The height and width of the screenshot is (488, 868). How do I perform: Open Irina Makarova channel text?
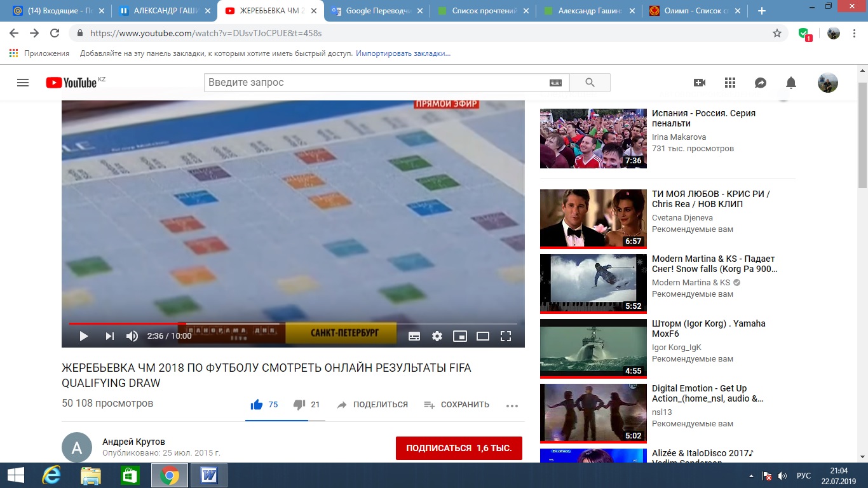point(679,137)
